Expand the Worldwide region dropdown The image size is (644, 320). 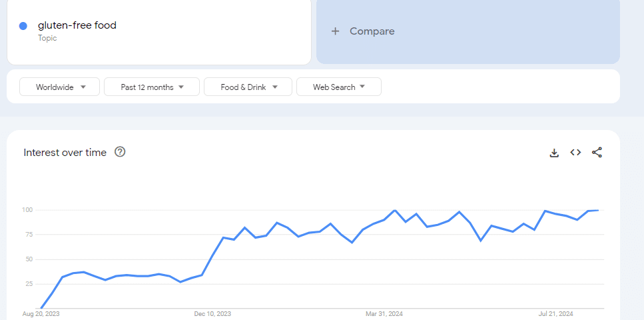59,87
